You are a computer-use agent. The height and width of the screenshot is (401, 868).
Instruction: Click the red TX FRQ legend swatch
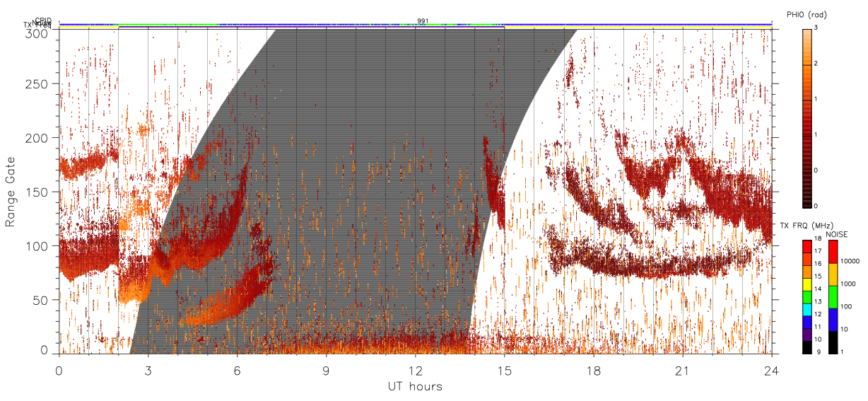coord(807,247)
